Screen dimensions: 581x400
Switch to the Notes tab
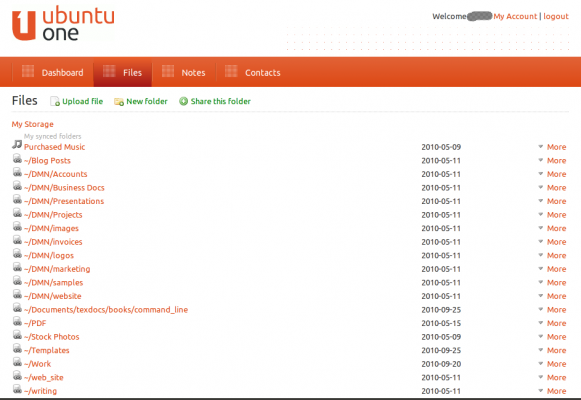[184, 72]
